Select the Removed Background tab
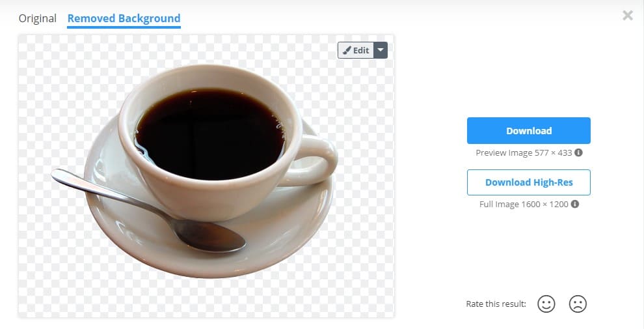The height and width of the screenshot is (329, 644). click(x=124, y=18)
